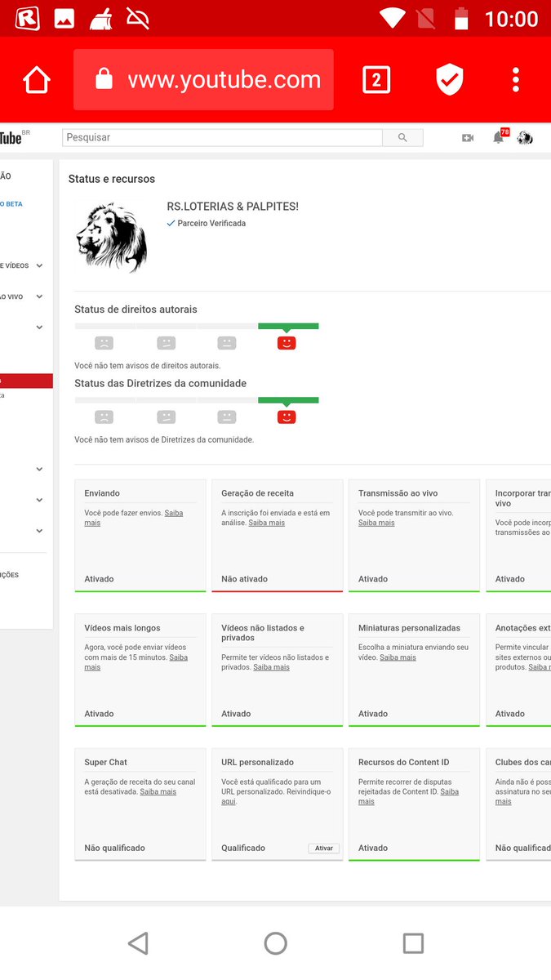Image resolution: width=551 pixels, height=980 pixels.
Task: Tap the shield protection icon
Action: [x=450, y=80]
